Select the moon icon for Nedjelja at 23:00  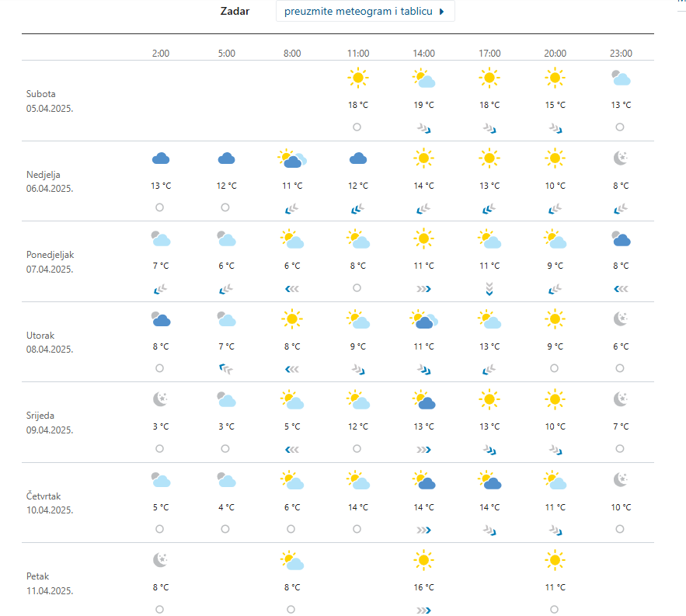pos(620,158)
